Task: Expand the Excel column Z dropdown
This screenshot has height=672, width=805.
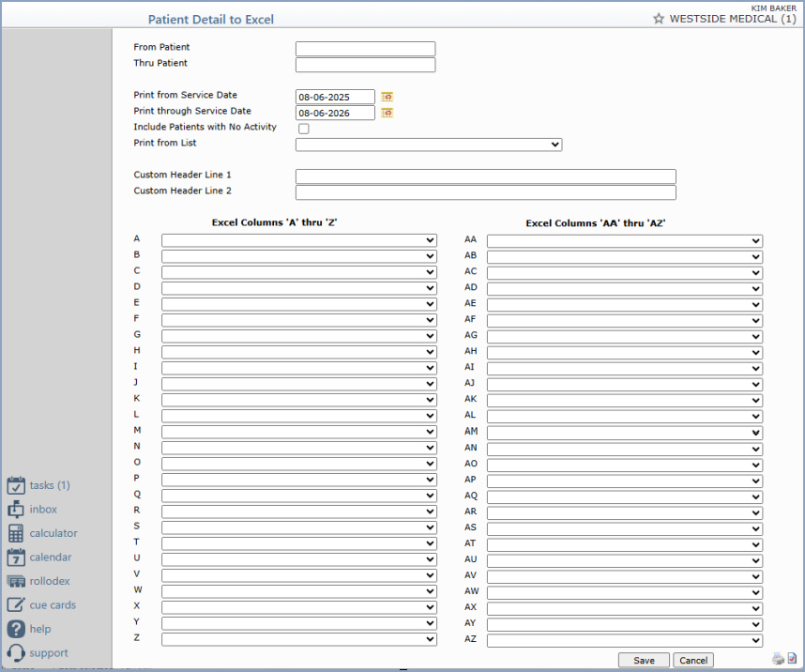Action: click(298, 639)
